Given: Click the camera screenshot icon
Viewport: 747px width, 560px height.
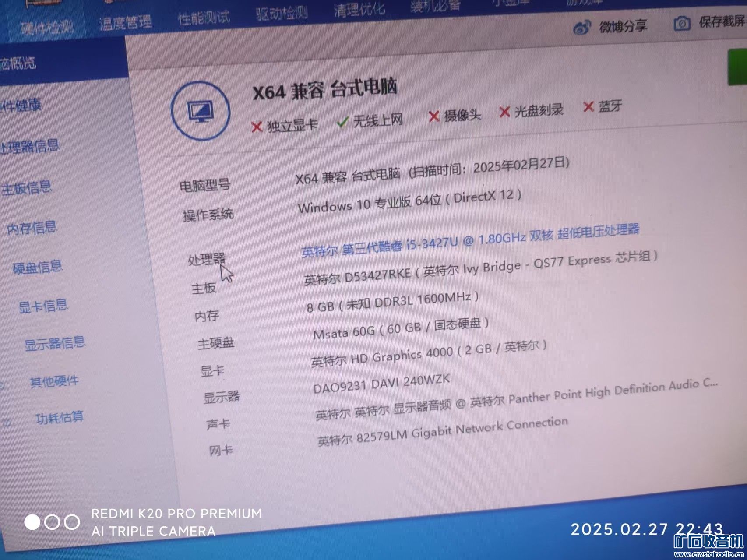Looking at the screenshot, I should 682,23.
